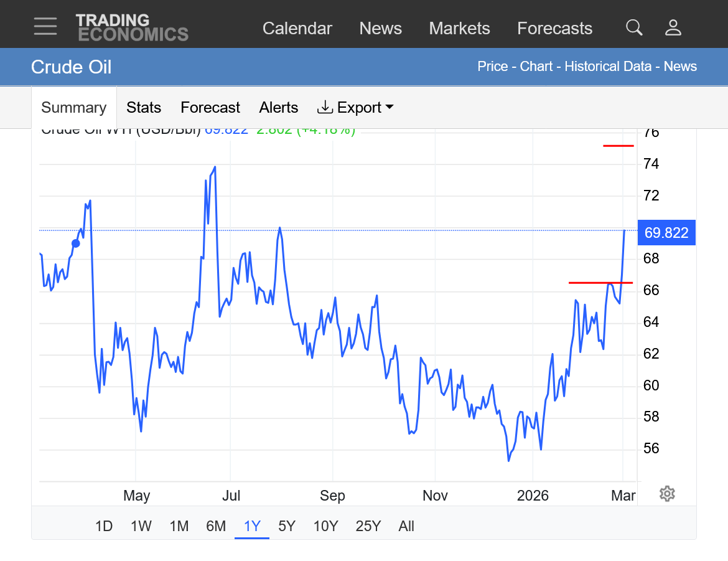Open the user account icon
Image resolution: width=728 pixels, height=561 pixels.
click(x=673, y=27)
